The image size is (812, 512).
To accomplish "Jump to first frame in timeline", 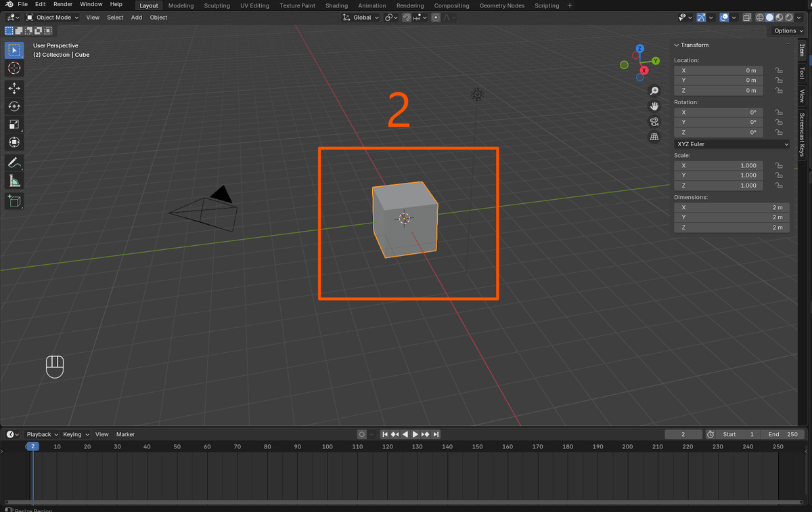I will click(385, 434).
